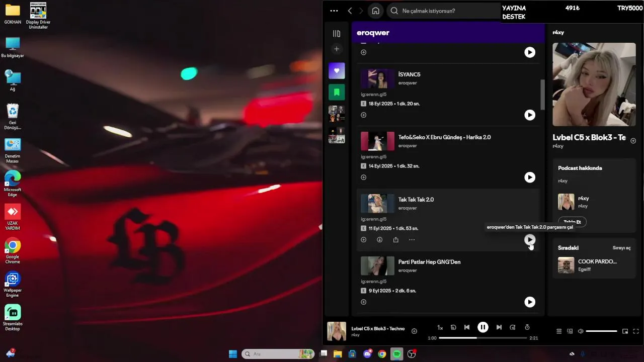Adjust the volume slider
The image size is (644, 362).
pyautogui.click(x=602, y=331)
